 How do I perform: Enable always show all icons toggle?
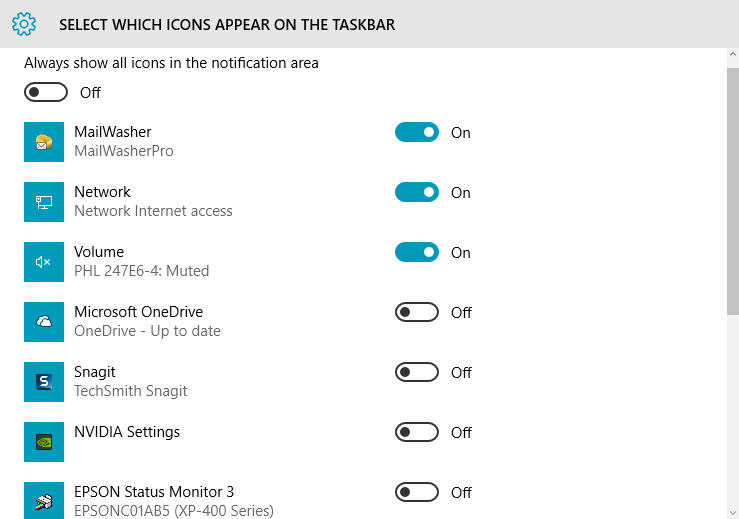click(46, 92)
